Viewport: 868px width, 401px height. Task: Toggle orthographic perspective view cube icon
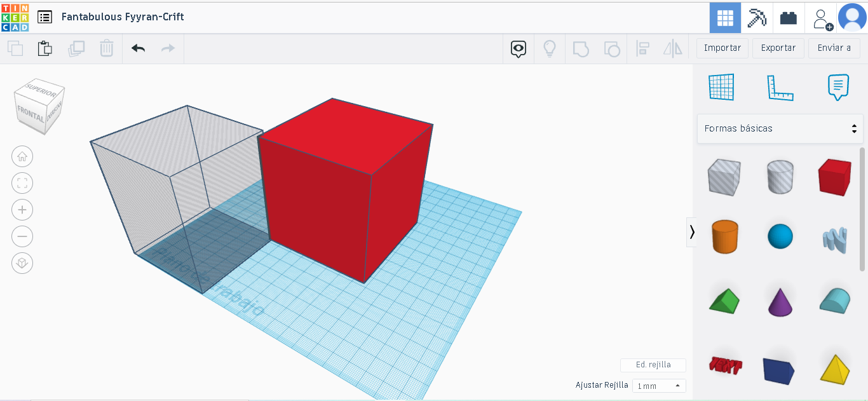22,263
